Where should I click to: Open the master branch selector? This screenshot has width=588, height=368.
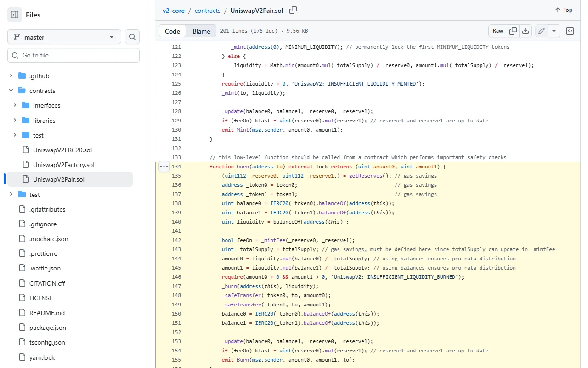point(64,37)
